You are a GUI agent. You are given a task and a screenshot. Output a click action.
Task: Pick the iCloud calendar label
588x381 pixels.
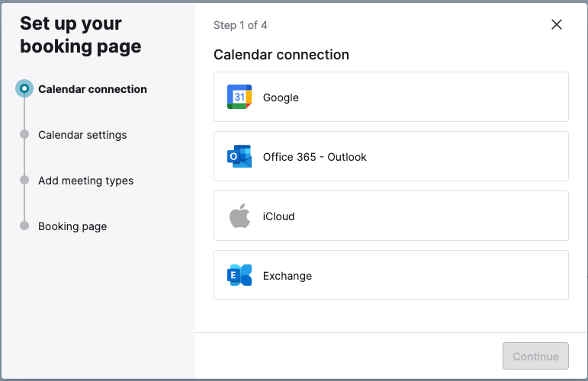(278, 216)
